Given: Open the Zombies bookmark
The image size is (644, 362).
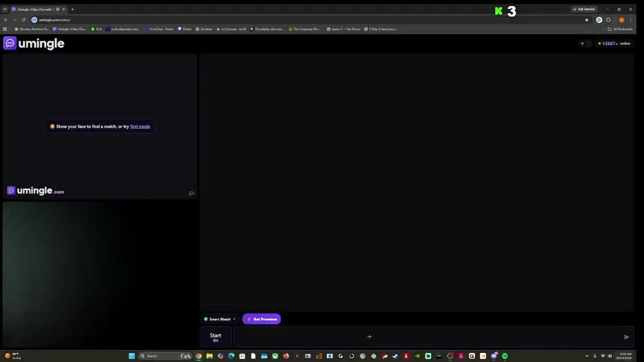Looking at the screenshot, I should point(204,29).
